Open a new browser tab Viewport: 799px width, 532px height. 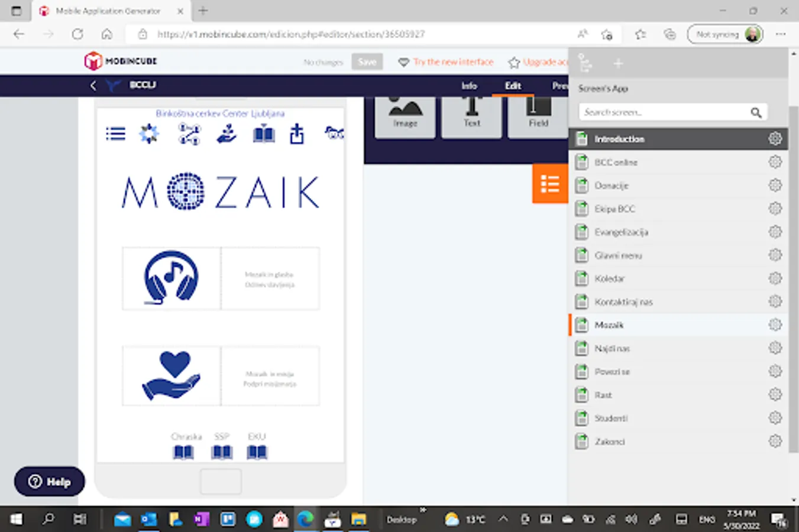point(203,11)
